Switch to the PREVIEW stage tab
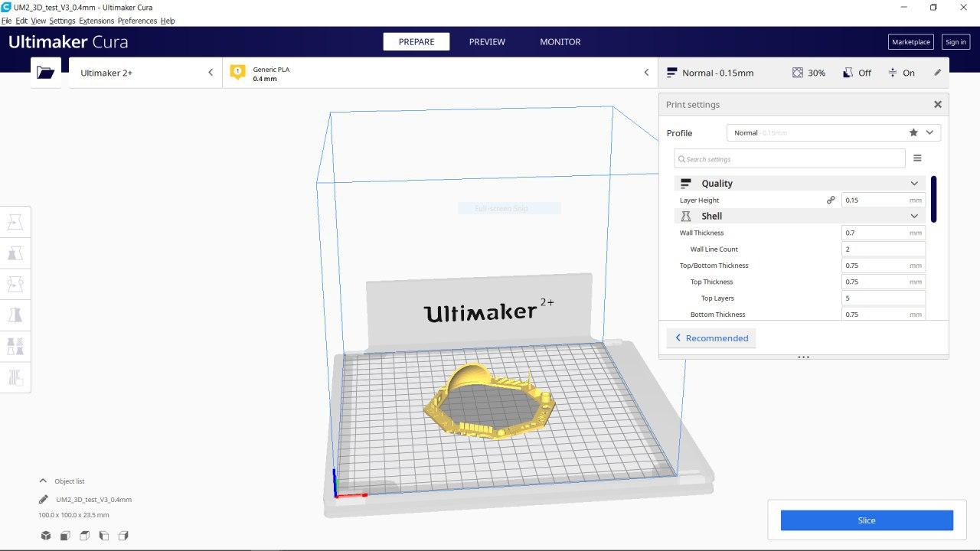 pyautogui.click(x=487, y=42)
